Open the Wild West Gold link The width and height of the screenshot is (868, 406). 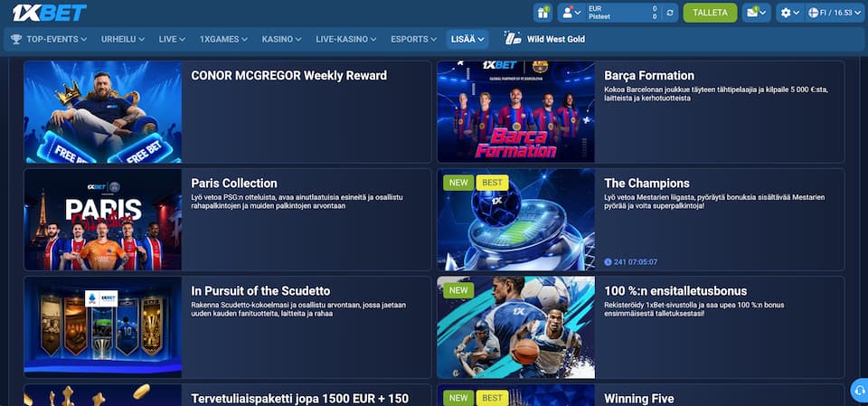click(556, 39)
